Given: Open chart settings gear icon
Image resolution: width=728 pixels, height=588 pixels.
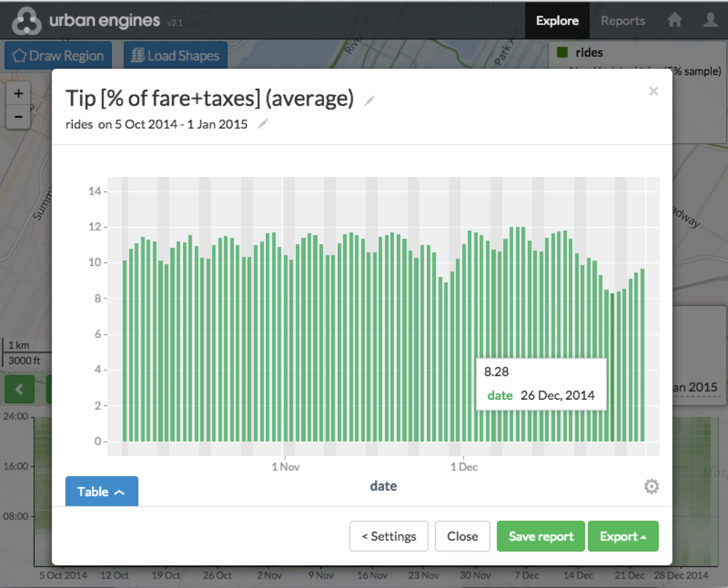Looking at the screenshot, I should pyautogui.click(x=651, y=486).
